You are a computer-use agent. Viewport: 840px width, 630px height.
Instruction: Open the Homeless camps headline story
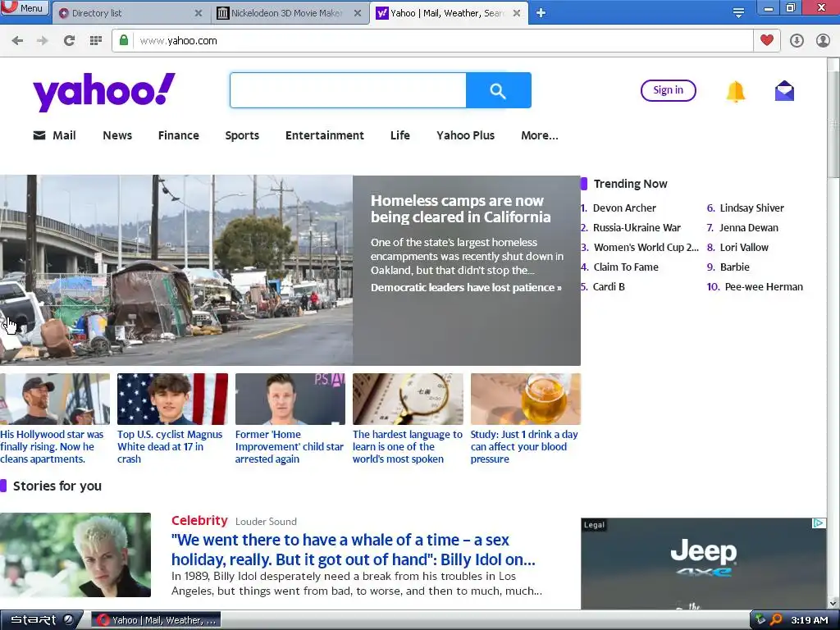461,209
